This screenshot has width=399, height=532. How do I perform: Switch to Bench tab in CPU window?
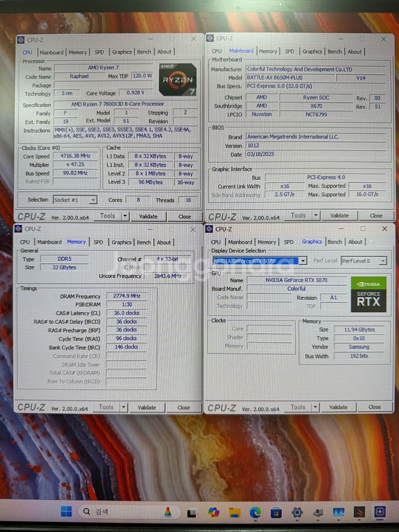coord(144,52)
